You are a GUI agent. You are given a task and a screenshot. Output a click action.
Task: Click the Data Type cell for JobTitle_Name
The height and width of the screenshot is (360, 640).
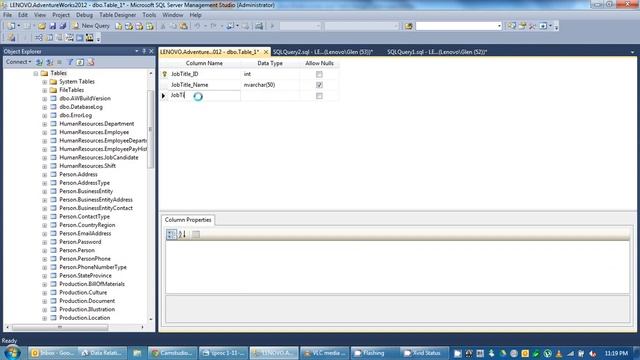[x=270, y=85]
